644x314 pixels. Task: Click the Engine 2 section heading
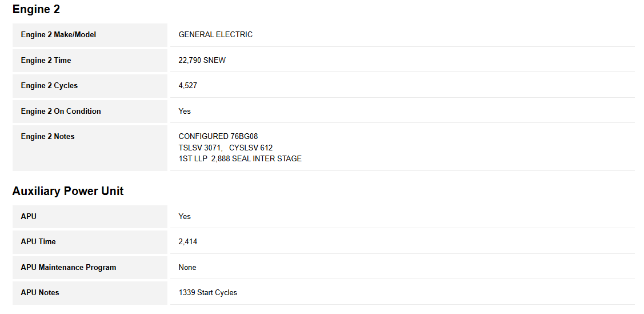tap(36, 9)
